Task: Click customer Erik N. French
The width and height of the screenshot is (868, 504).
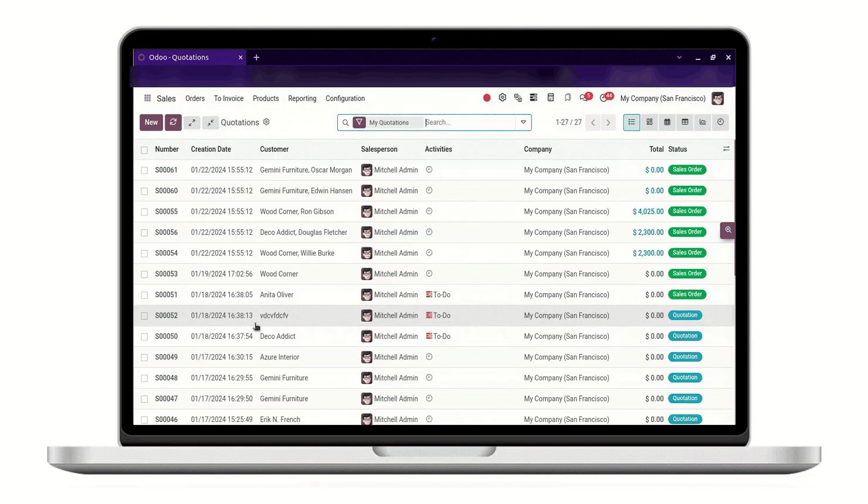Action: pos(280,419)
